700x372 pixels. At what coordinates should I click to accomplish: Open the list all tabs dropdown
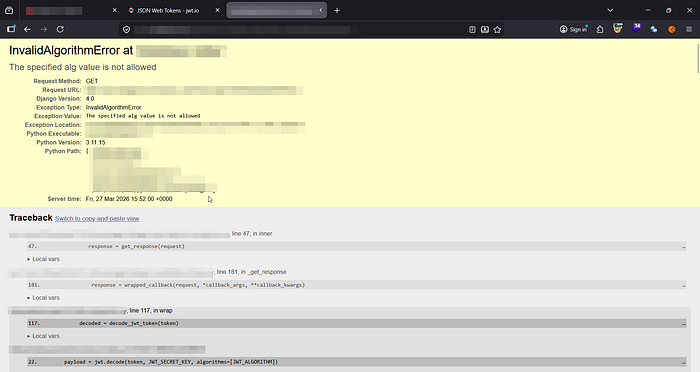(610, 10)
